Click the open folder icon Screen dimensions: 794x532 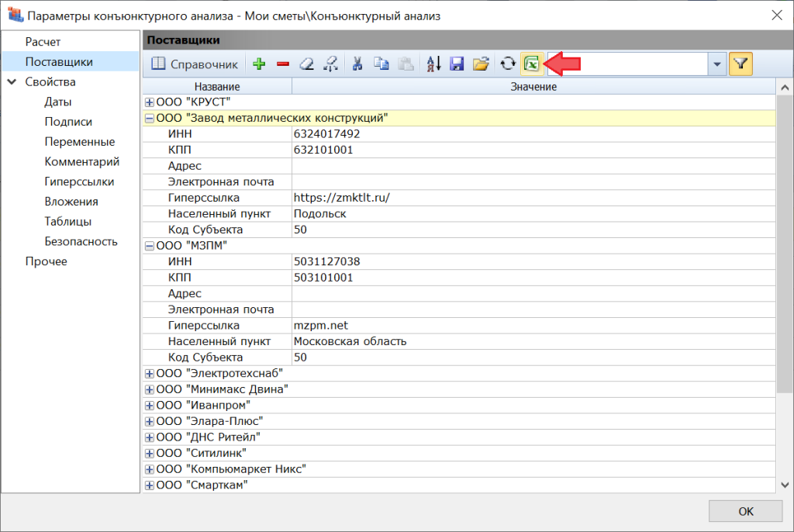[481, 64]
